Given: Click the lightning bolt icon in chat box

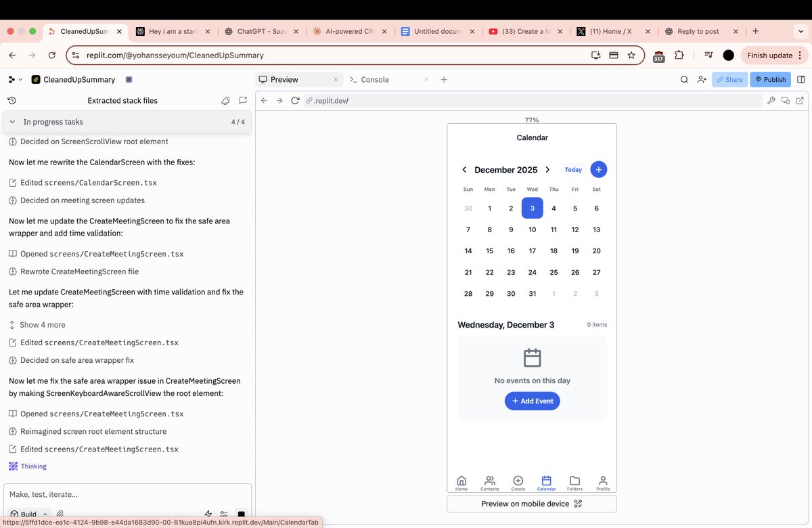Looking at the screenshot, I should [208, 514].
